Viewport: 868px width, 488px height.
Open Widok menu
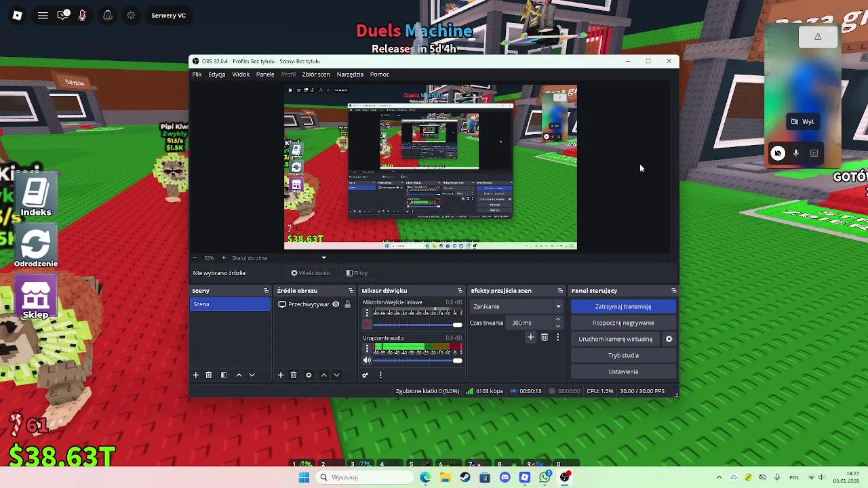pos(241,75)
